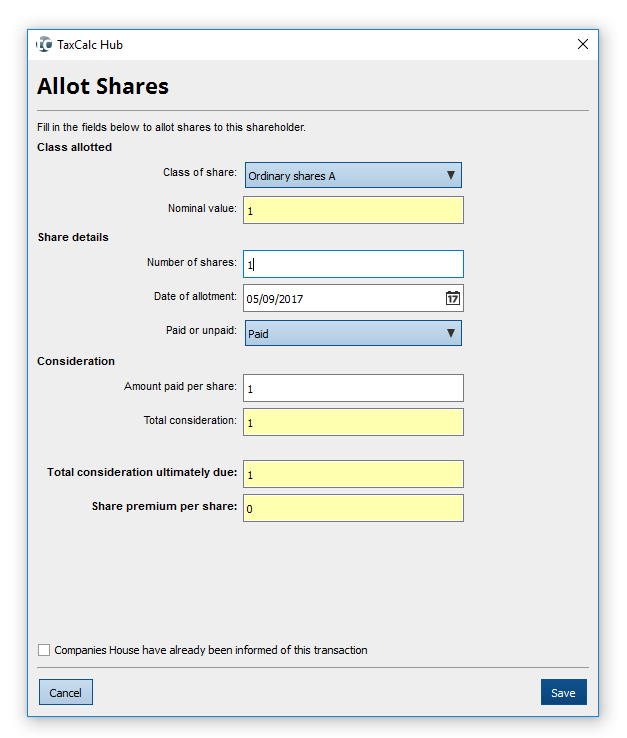Click the Total consideration field
The image size is (627, 738).
353,422
